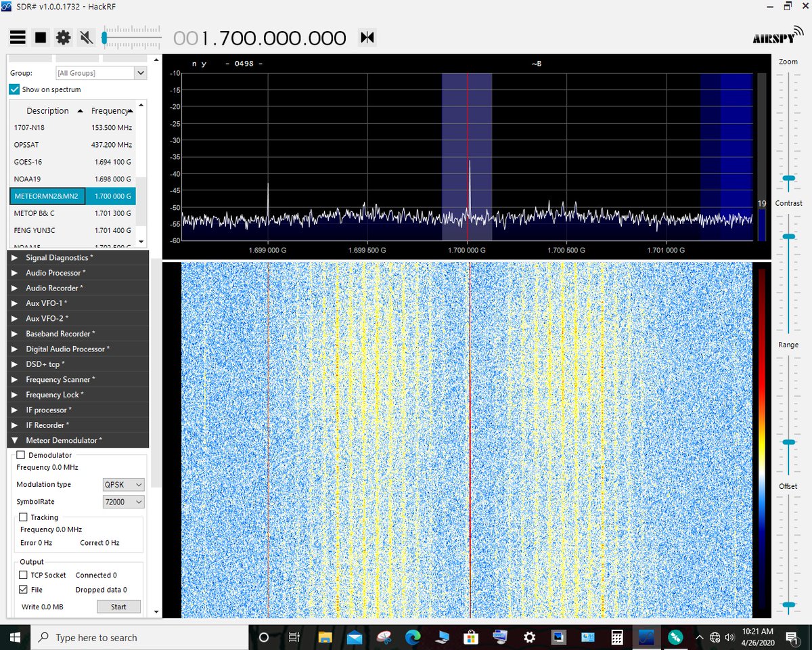Image resolution: width=812 pixels, height=650 pixels.
Task: Click the Start button under Output
Action: point(118,607)
